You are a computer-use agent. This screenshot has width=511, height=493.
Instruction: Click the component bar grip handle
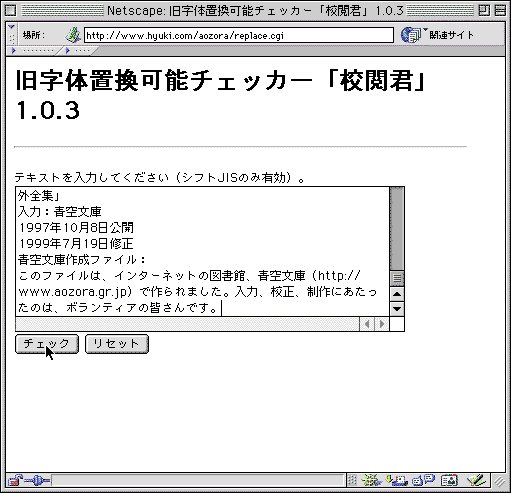pyautogui.click(x=352, y=480)
